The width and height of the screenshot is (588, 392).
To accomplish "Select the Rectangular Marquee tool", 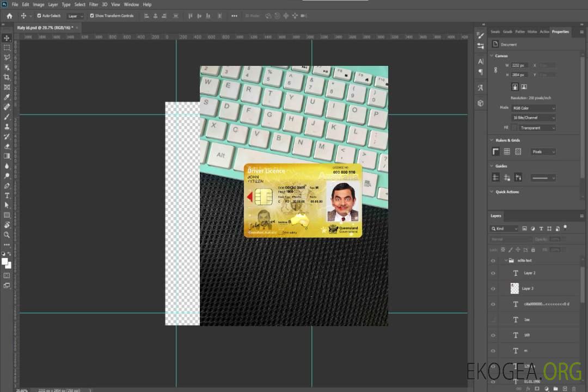I will click(7, 48).
